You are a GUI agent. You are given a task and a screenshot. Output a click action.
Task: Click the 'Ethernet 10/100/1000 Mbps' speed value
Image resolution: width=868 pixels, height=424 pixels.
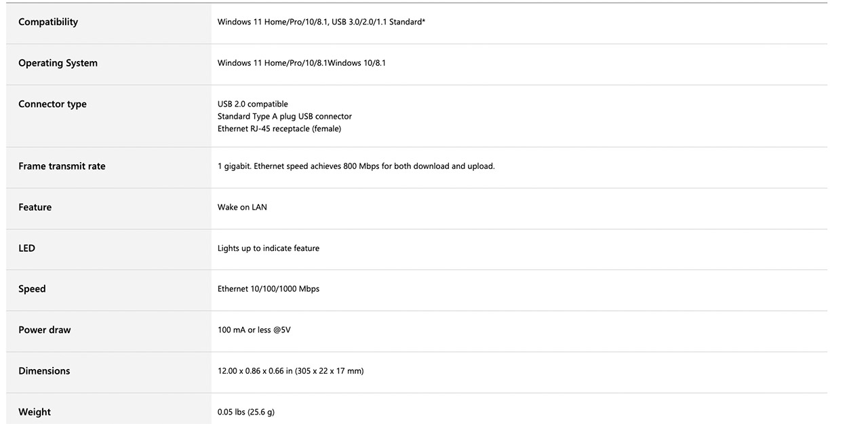(x=268, y=289)
